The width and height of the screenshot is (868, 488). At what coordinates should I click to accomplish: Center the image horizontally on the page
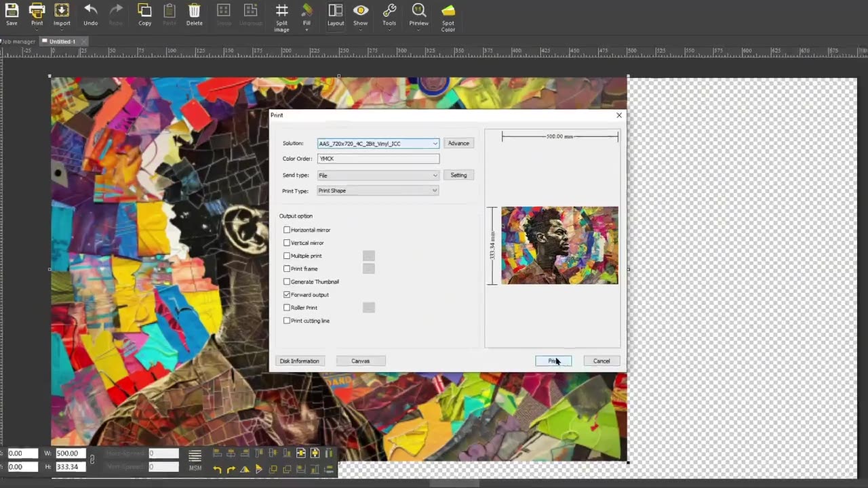301,453
